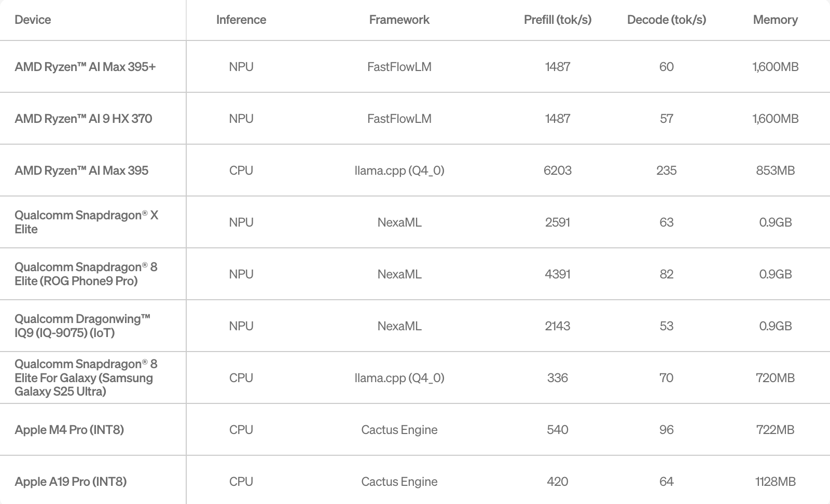Click the Apple A19 Pro (INT8) cell
The height and width of the screenshot is (504, 830).
pos(71,482)
